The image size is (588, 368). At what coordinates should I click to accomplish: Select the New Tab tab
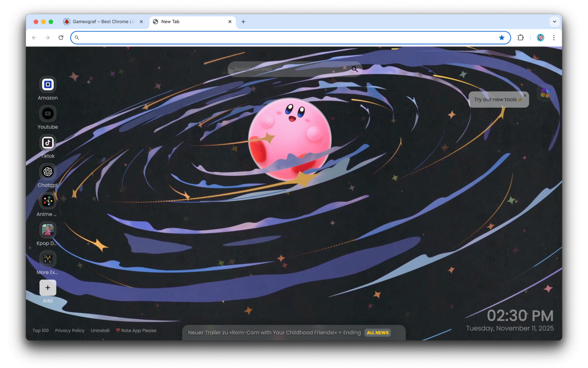[192, 22]
